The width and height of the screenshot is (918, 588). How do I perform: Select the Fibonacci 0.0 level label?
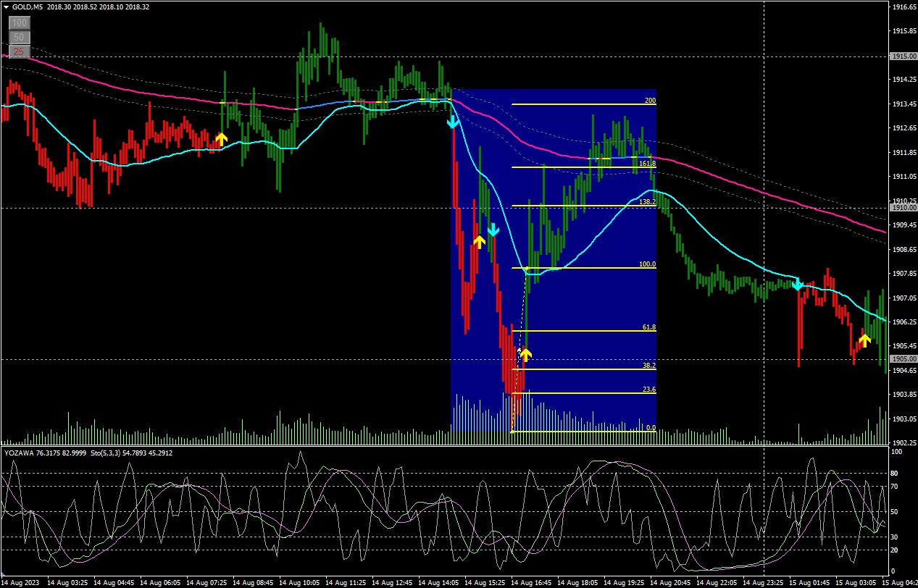(x=651, y=428)
